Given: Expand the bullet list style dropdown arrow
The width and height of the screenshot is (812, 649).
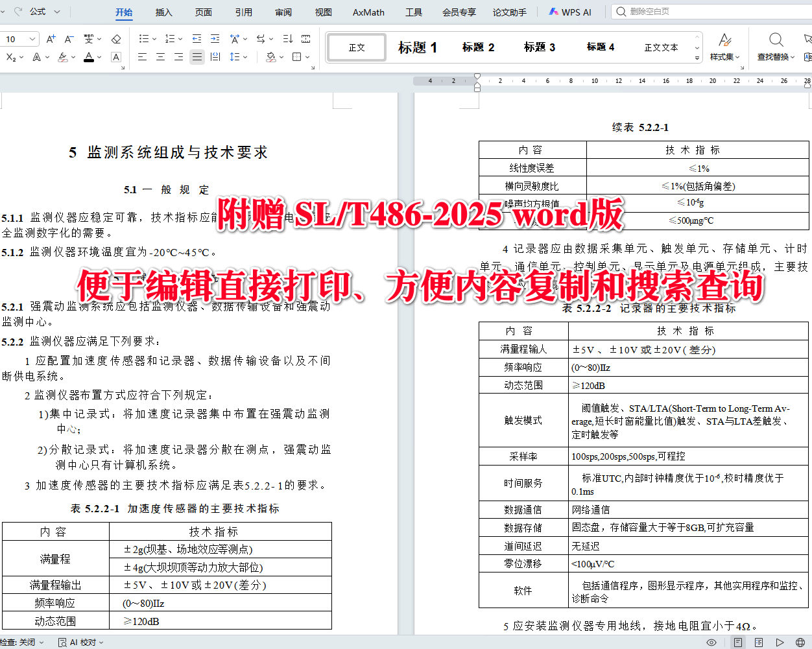Looking at the screenshot, I should pos(153,39).
